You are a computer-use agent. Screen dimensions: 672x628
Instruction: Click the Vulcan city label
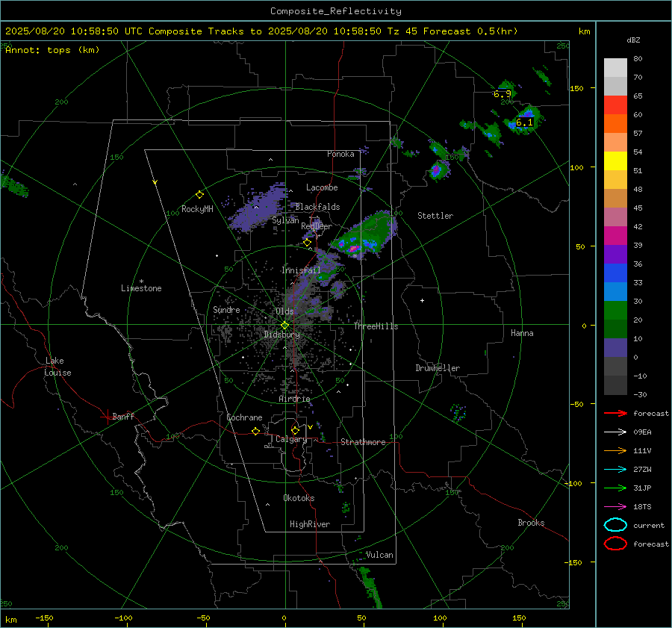[379, 555]
